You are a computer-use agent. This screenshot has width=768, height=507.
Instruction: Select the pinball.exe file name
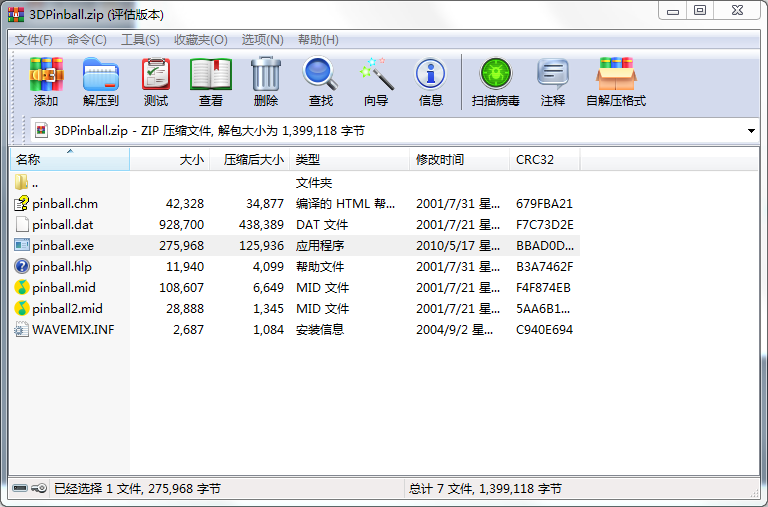(x=63, y=246)
